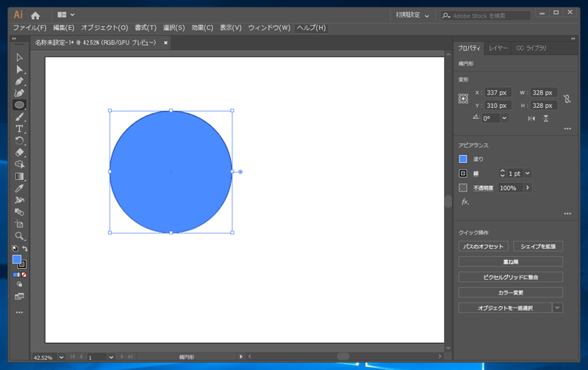Switch to the CC ライブラリ tab
The width and height of the screenshot is (588, 370).
click(x=531, y=48)
